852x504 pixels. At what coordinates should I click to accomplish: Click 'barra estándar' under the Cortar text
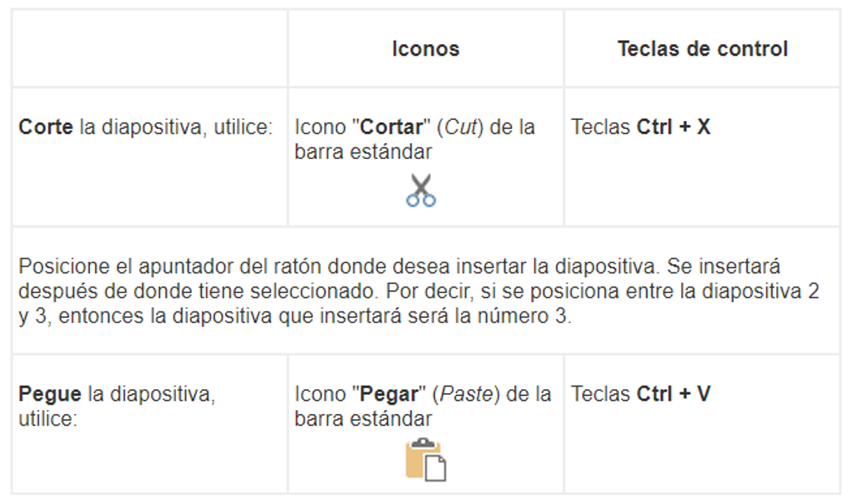(x=363, y=152)
